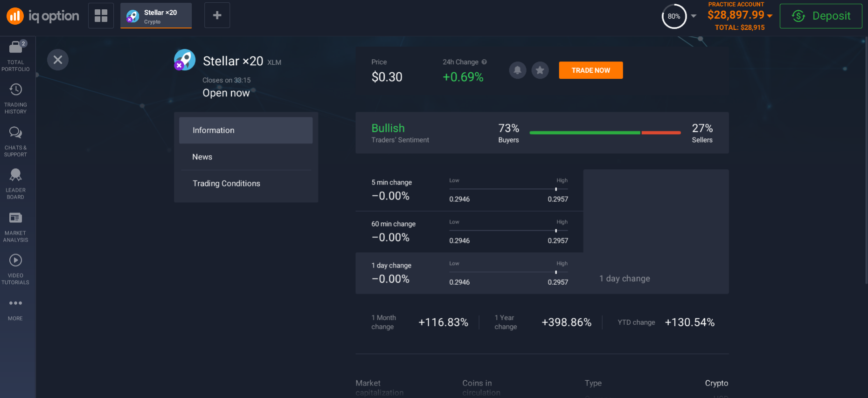Click the TOTAL: $28,915 text
The image size is (868, 398).
[x=740, y=27]
